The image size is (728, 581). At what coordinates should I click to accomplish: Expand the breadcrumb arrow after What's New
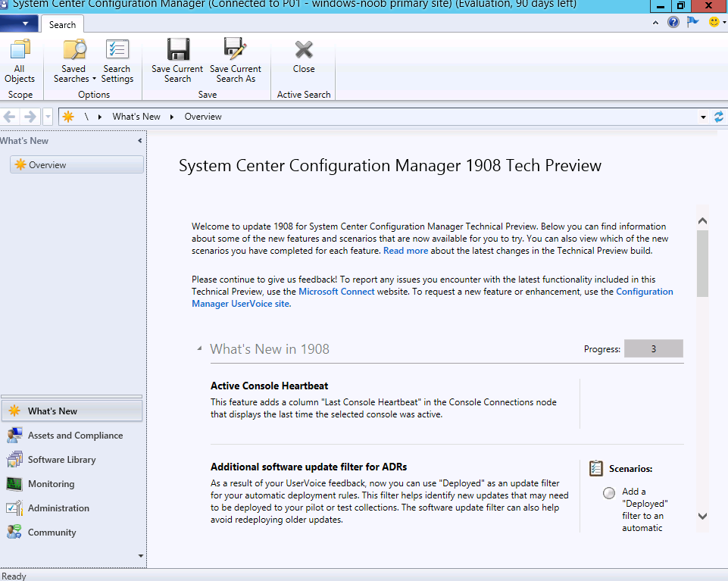click(x=172, y=117)
